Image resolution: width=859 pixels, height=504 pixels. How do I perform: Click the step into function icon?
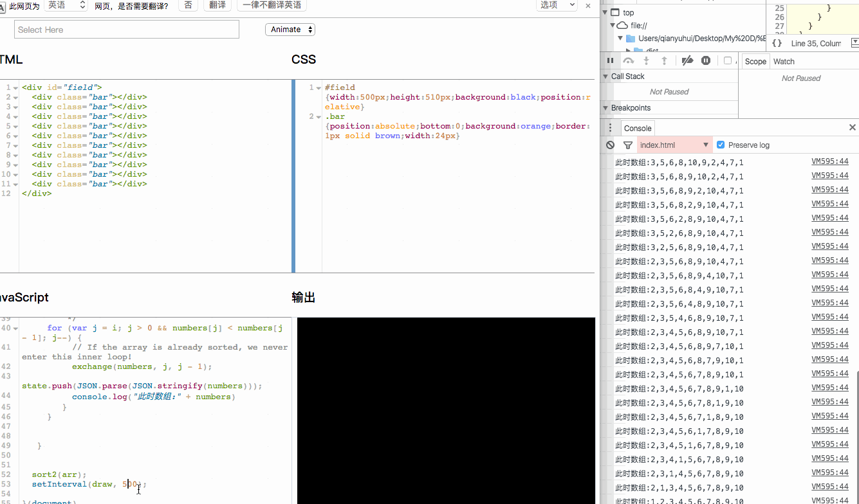pos(647,60)
